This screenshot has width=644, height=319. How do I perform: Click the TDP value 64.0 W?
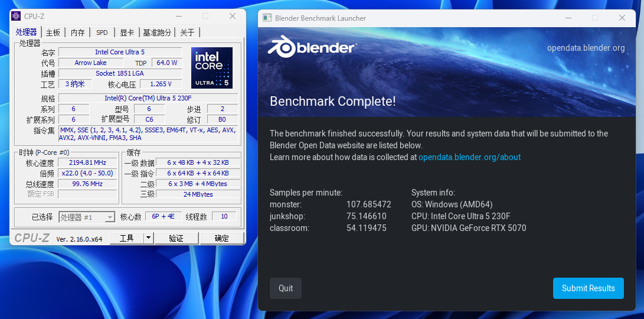pyautogui.click(x=166, y=63)
